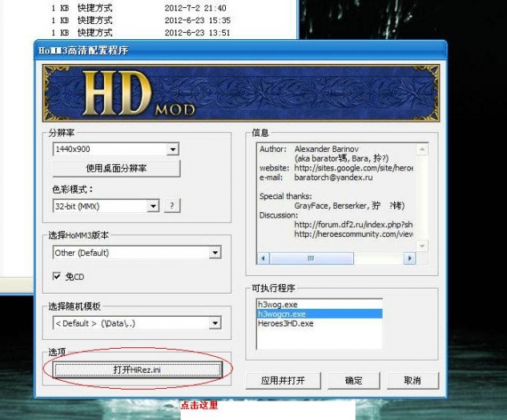The width and height of the screenshot is (507, 420).
Task: Select Heroes3HD.exe in executable list
Action: [x=320, y=323]
